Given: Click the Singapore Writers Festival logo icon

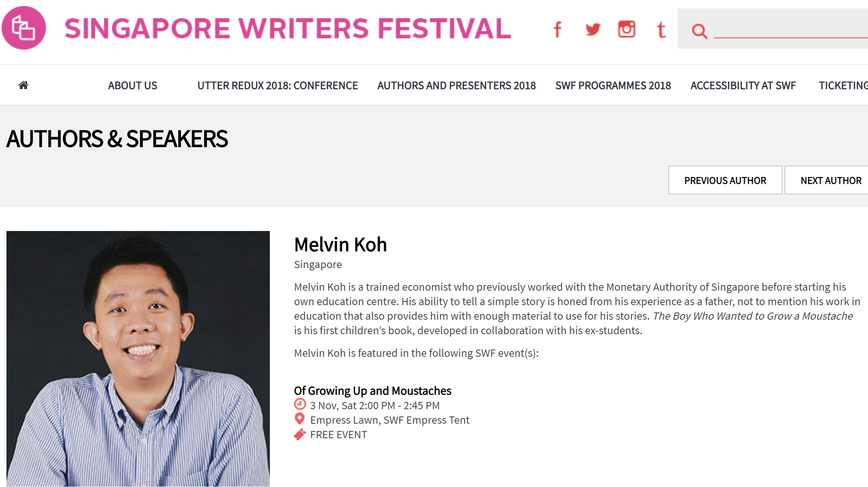Looking at the screenshot, I should pyautogui.click(x=24, y=28).
